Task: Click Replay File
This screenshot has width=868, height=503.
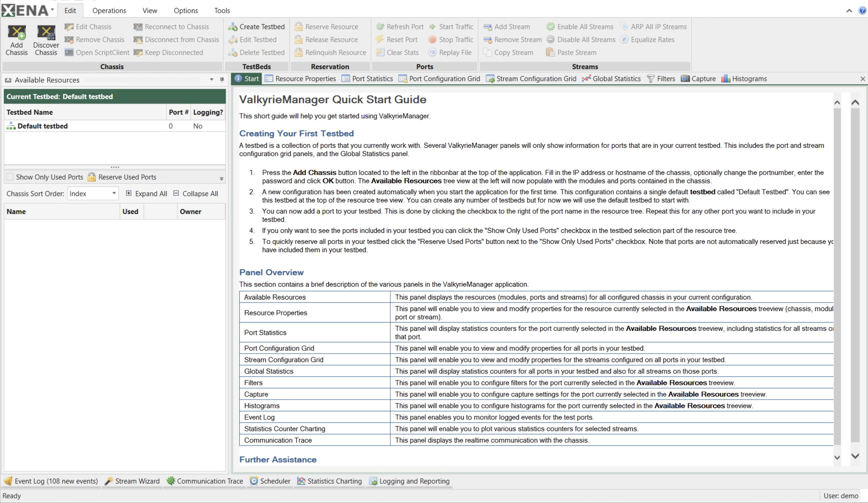Action: pos(450,52)
